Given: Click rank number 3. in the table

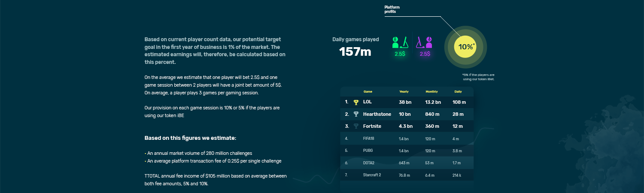Looking at the screenshot, I should [347, 127].
